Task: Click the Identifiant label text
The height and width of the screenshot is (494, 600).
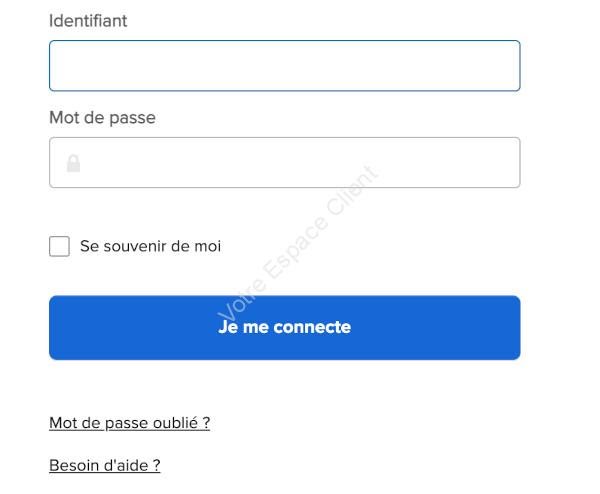Action: (88, 21)
